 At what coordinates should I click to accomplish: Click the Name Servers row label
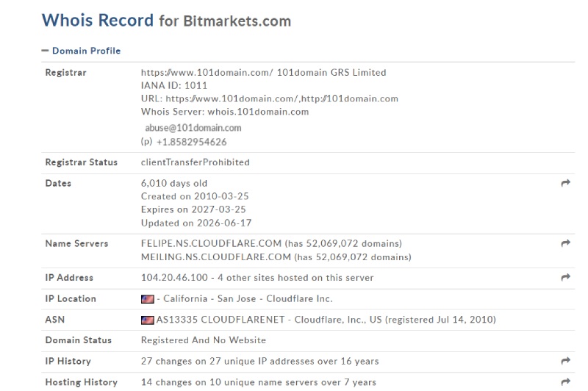click(76, 244)
